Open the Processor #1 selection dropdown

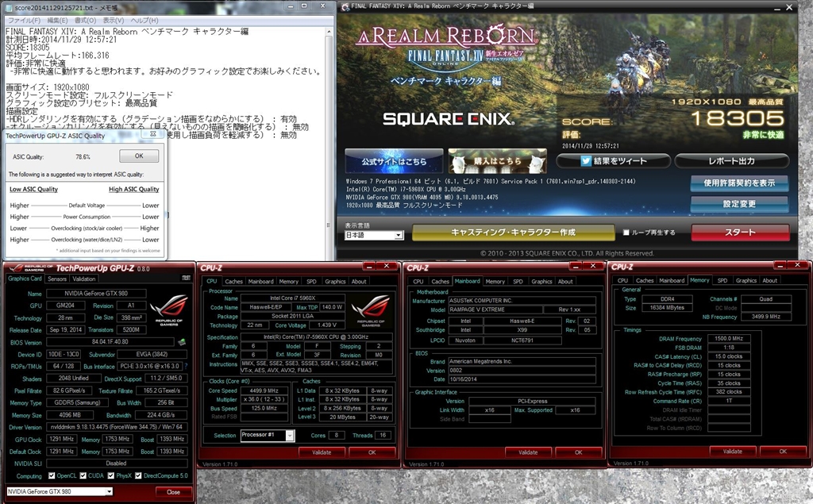(x=268, y=435)
